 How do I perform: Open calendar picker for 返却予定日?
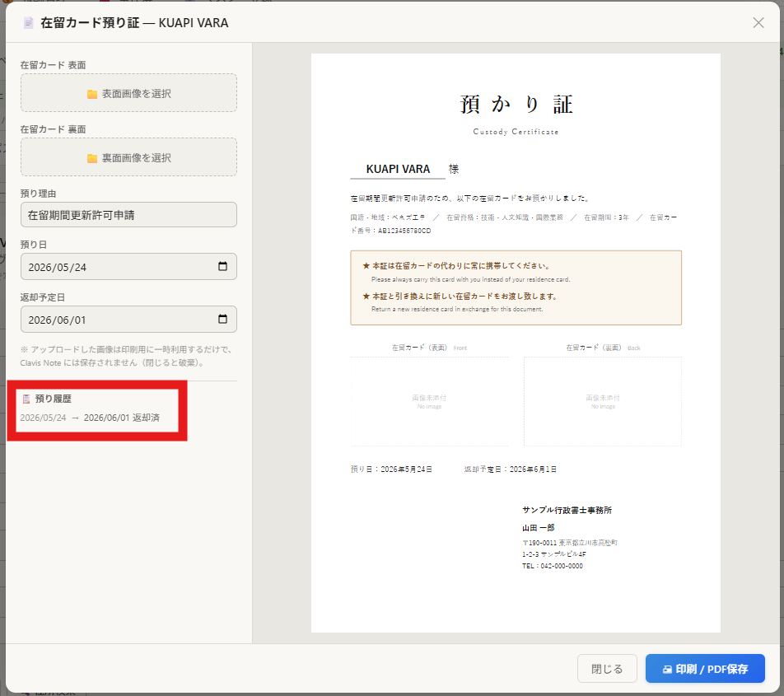[222, 319]
